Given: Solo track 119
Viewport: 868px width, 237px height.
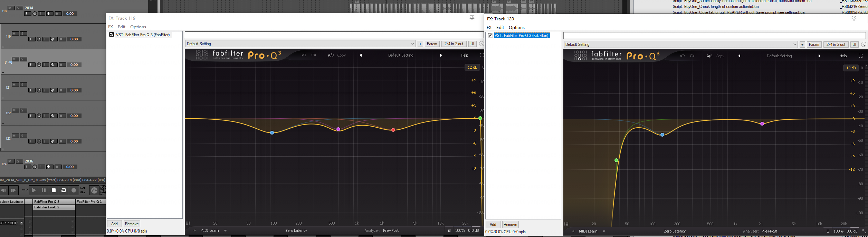Looking at the screenshot, I should [x=23, y=33].
